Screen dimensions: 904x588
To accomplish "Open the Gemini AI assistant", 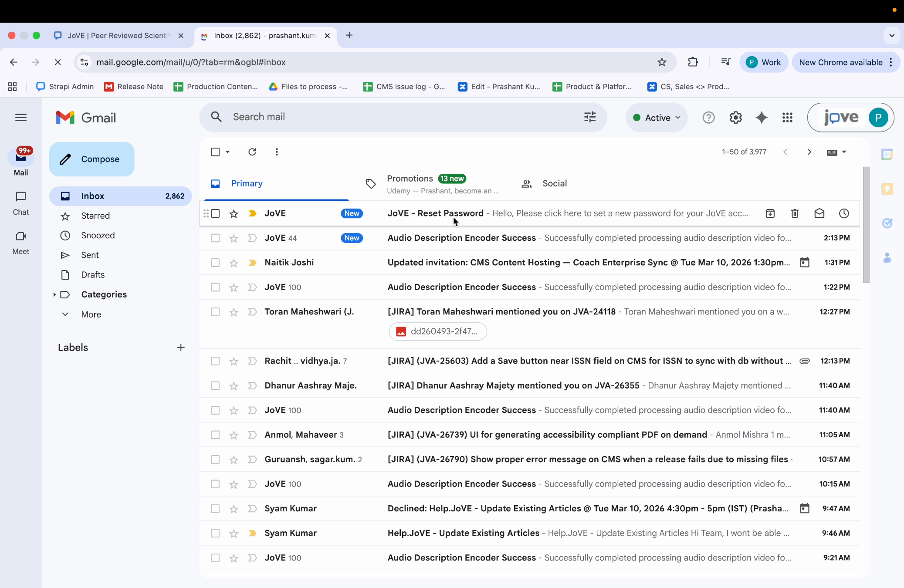I will click(761, 117).
